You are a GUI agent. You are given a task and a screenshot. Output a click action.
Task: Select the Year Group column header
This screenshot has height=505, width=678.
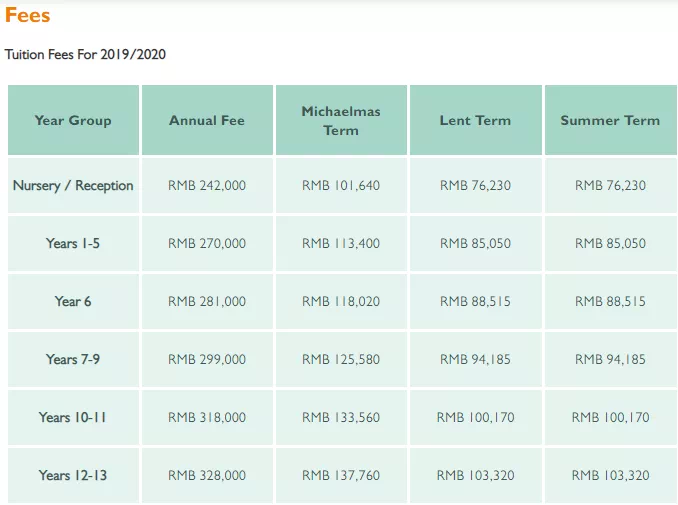click(x=73, y=120)
